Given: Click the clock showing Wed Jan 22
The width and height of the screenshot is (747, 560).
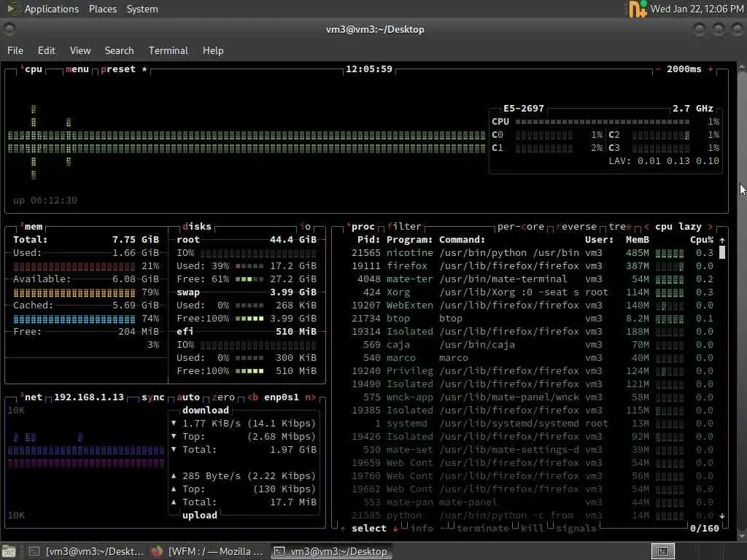Looking at the screenshot, I should pos(697,9).
